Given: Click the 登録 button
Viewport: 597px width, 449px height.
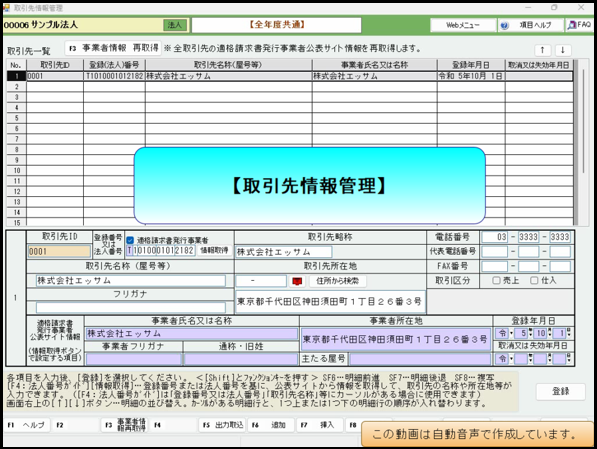Looking at the screenshot, I should point(560,391).
